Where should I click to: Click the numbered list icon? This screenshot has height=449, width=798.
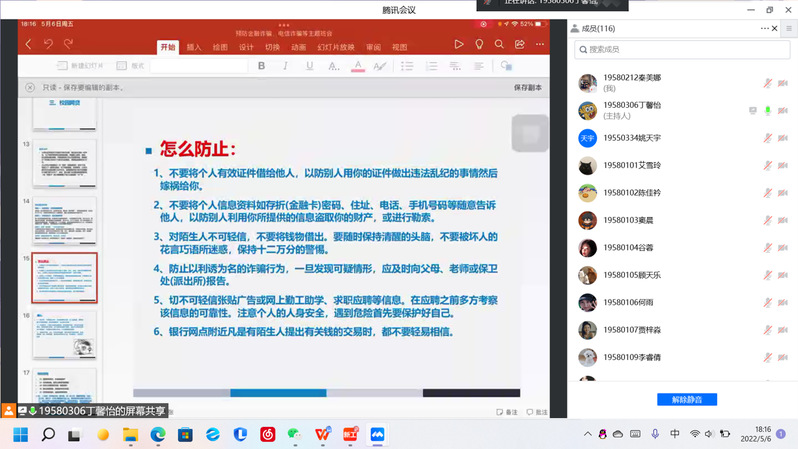(x=432, y=66)
